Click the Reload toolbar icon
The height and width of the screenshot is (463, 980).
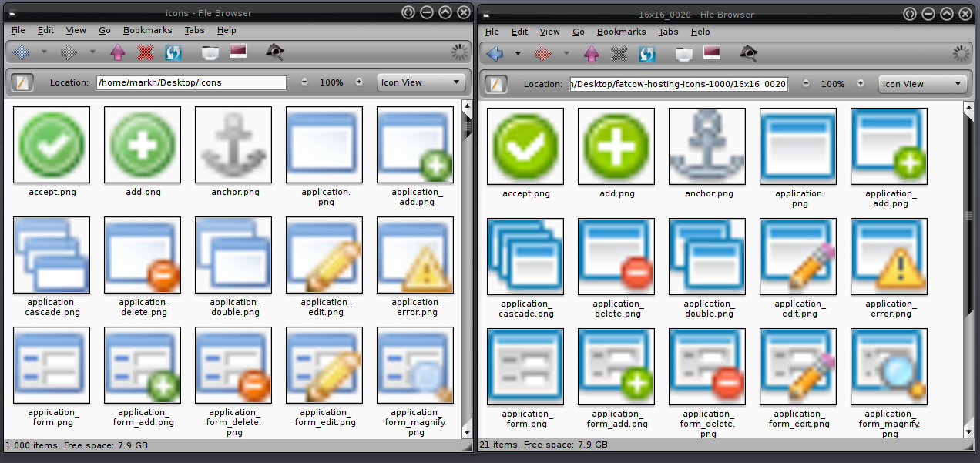(x=173, y=52)
